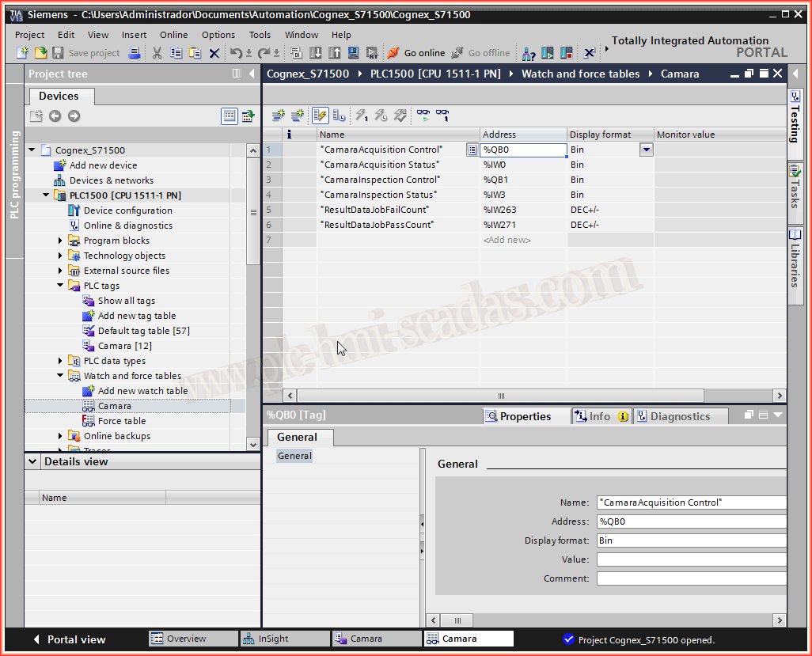
Task: Click the back arrow in Devices toolbar
Action: tap(55, 116)
